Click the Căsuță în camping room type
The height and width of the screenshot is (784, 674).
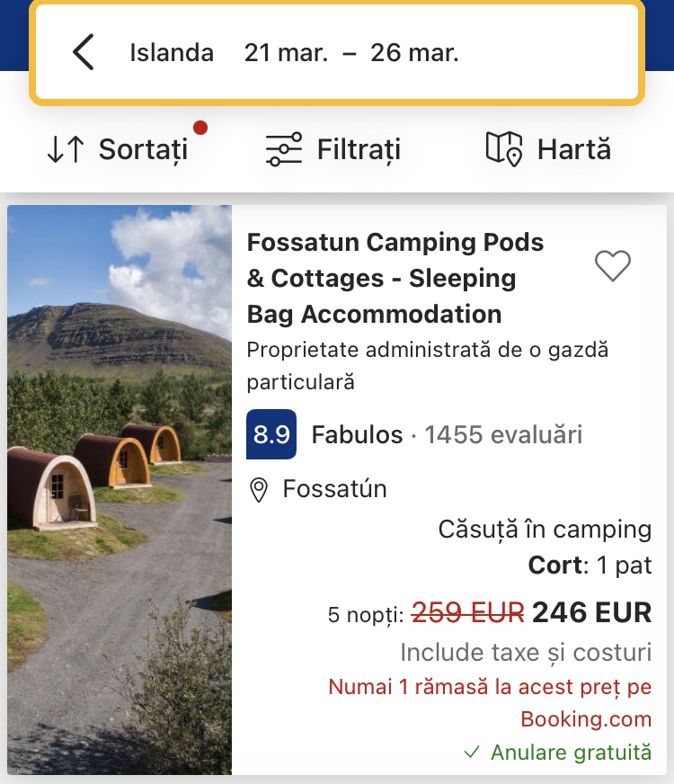[545, 529]
